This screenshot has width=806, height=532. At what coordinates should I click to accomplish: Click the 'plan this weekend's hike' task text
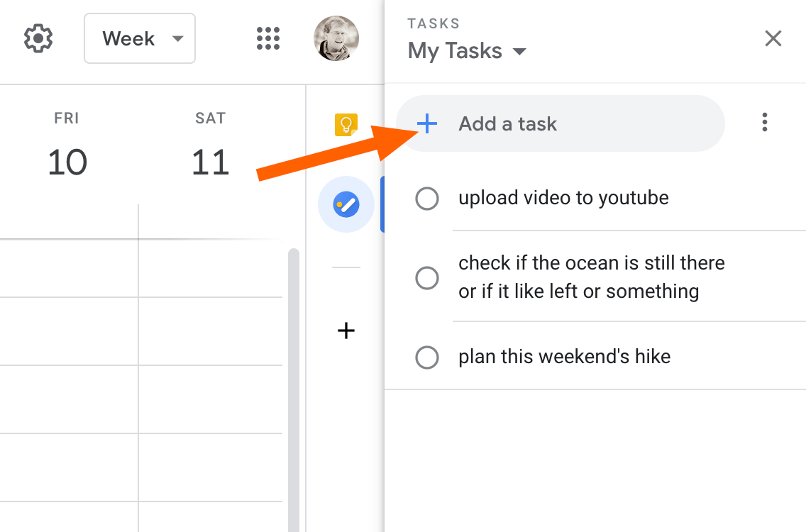(564, 356)
